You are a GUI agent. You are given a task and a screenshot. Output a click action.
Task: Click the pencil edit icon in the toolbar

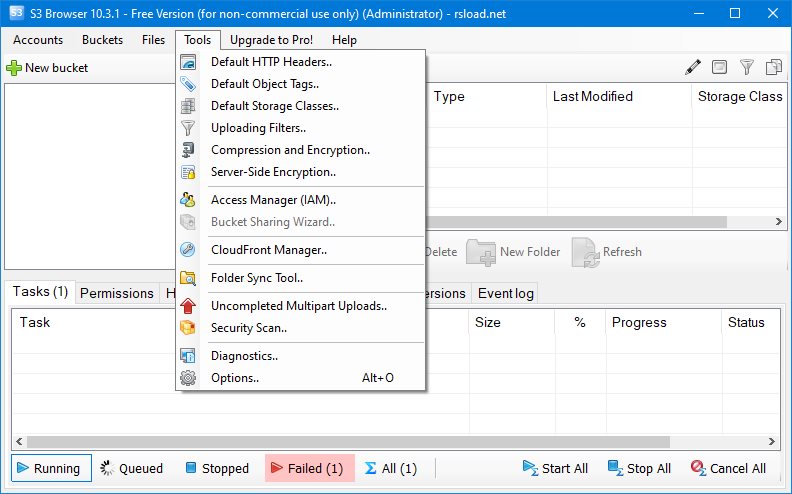[x=693, y=68]
